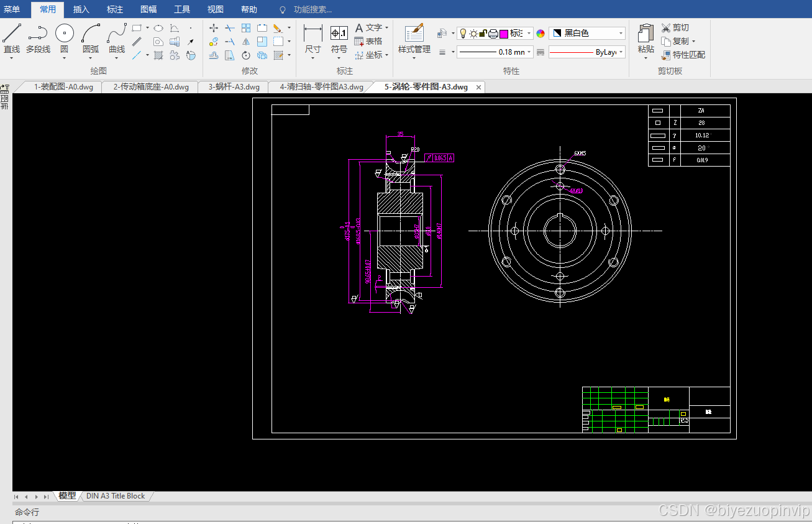Choose the array grid tool
The width and height of the screenshot is (812, 524).
[x=246, y=28]
